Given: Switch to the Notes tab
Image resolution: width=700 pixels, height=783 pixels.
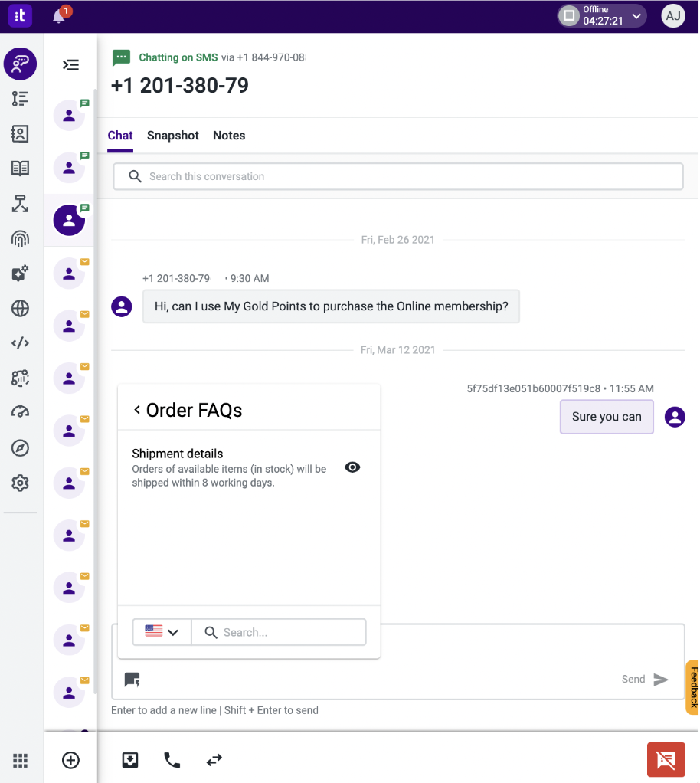Looking at the screenshot, I should point(229,136).
